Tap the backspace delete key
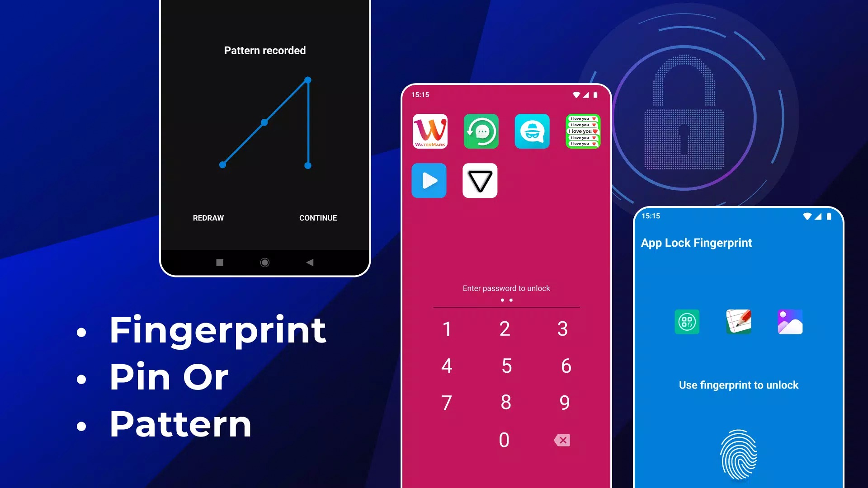 [562, 440]
